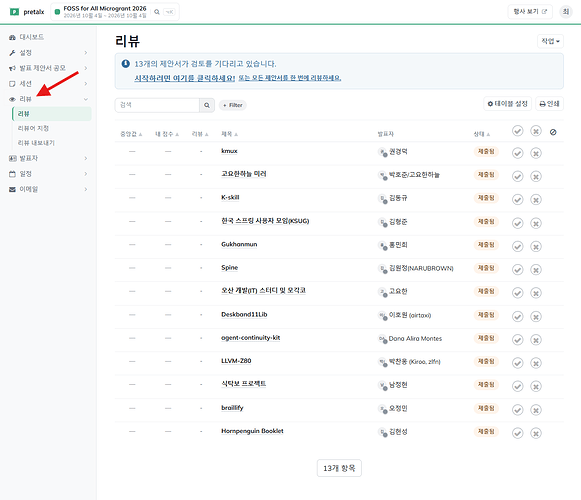The height and width of the screenshot is (500, 581).
Task: Reject the LLVM-Z80 proposal X icon
Action: tap(536, 363)
